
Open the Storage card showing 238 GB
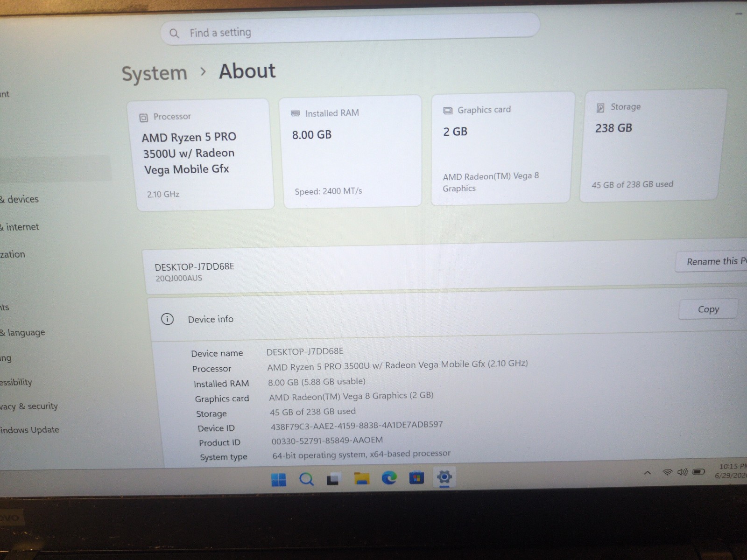point(653,145)
